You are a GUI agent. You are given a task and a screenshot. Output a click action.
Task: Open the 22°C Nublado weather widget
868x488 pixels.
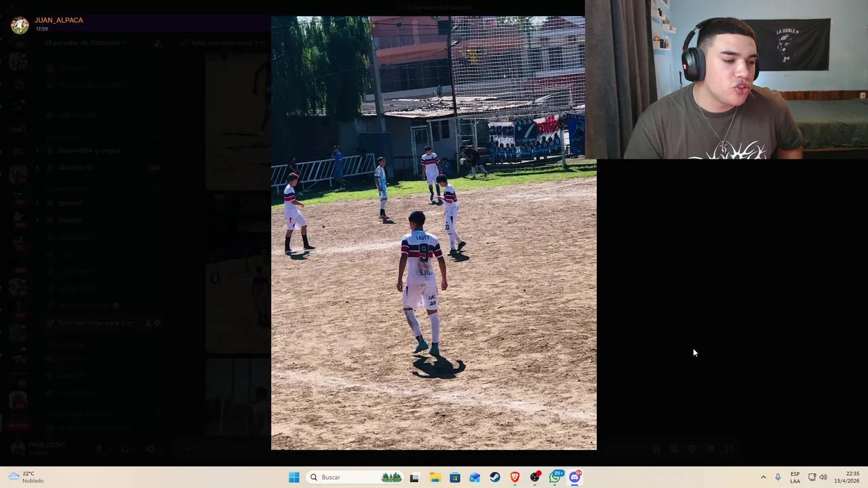(26, 477)
